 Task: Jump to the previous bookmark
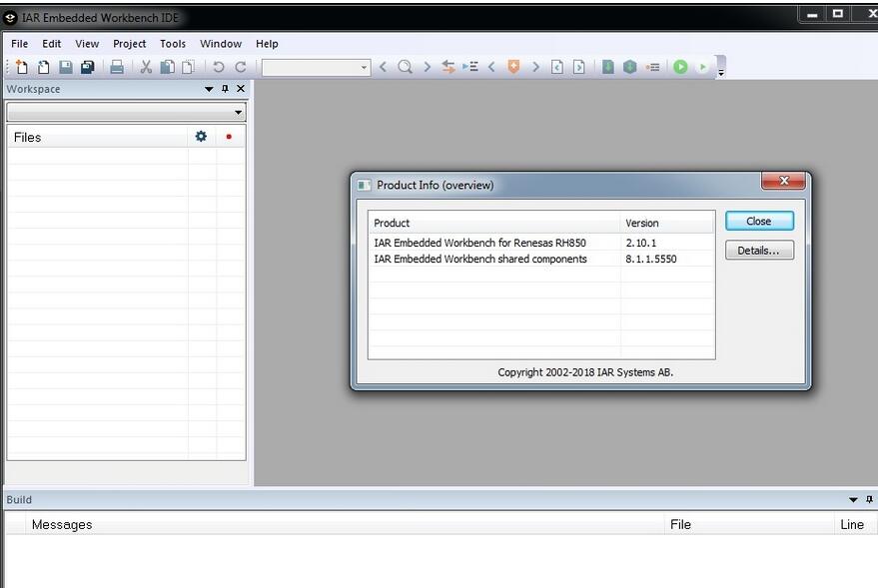click(x=491, y=67)
